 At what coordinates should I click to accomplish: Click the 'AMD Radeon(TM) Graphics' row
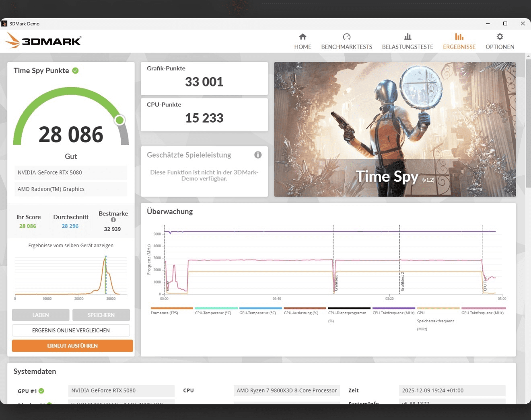click(71, 189)
